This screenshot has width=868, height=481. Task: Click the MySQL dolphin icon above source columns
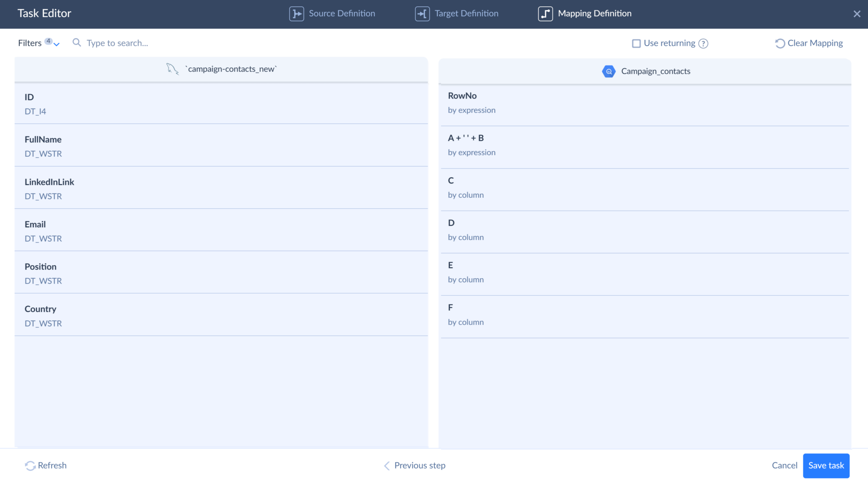point(172,69)
